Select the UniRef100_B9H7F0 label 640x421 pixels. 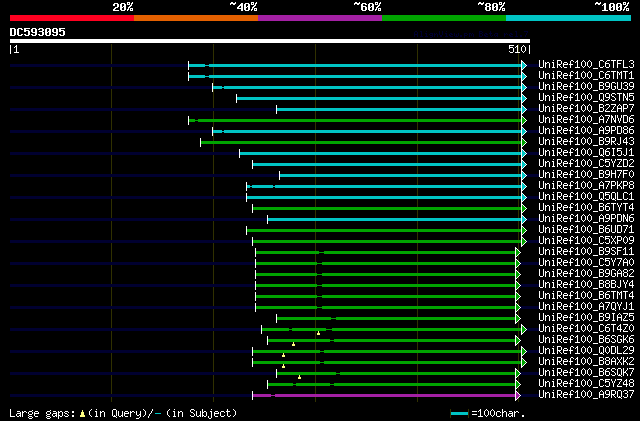[x=586, y=175]
